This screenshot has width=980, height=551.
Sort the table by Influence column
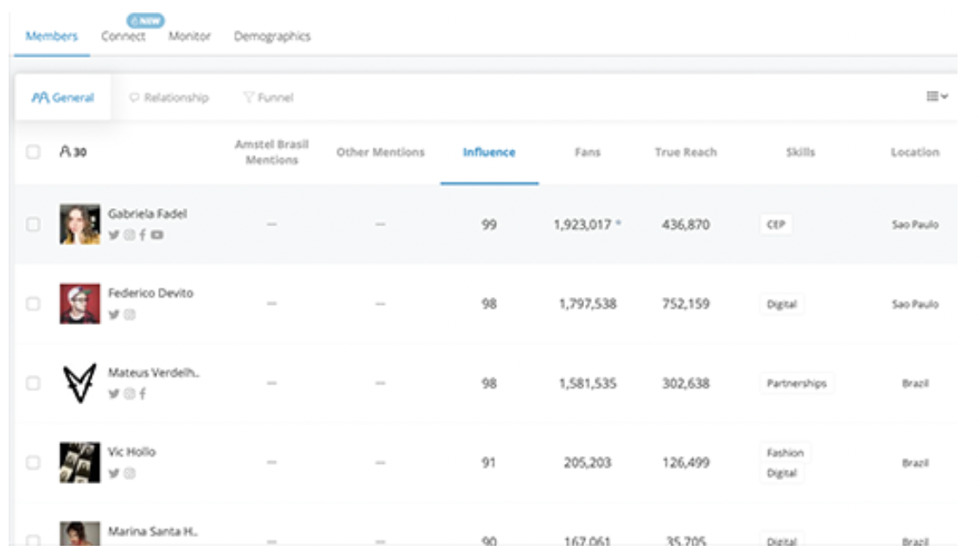(488, 153)
